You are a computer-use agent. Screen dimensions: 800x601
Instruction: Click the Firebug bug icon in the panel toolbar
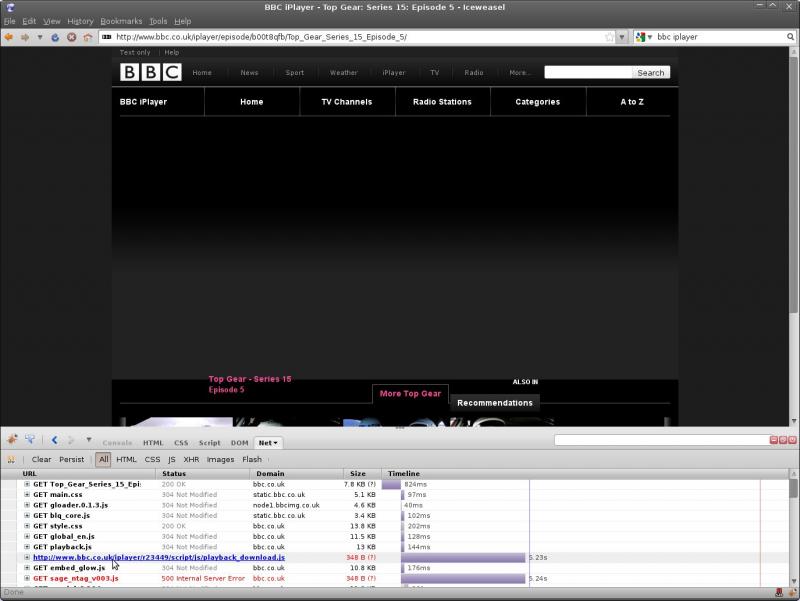13,441
